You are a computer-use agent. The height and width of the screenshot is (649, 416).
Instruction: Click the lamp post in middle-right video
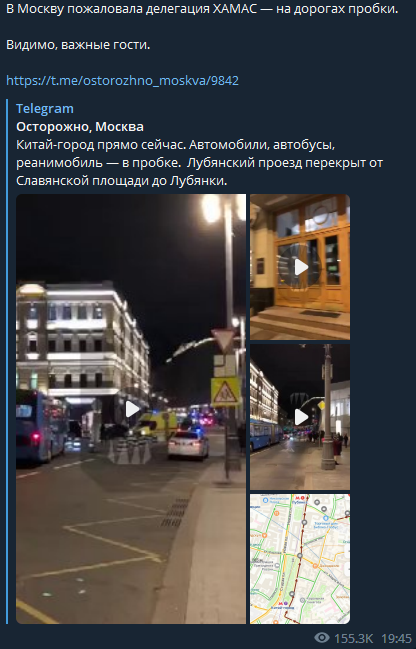328,407
